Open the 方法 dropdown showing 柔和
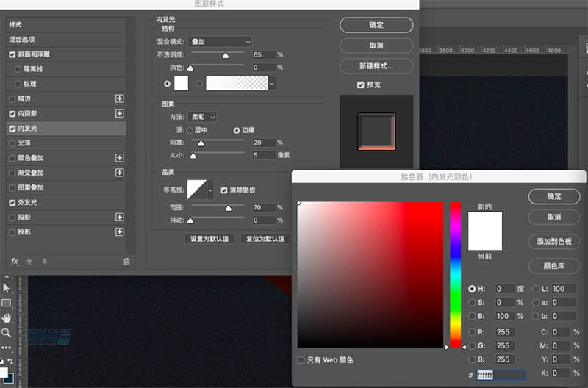Screen dimensions: 588x388 tap(203, 117)
